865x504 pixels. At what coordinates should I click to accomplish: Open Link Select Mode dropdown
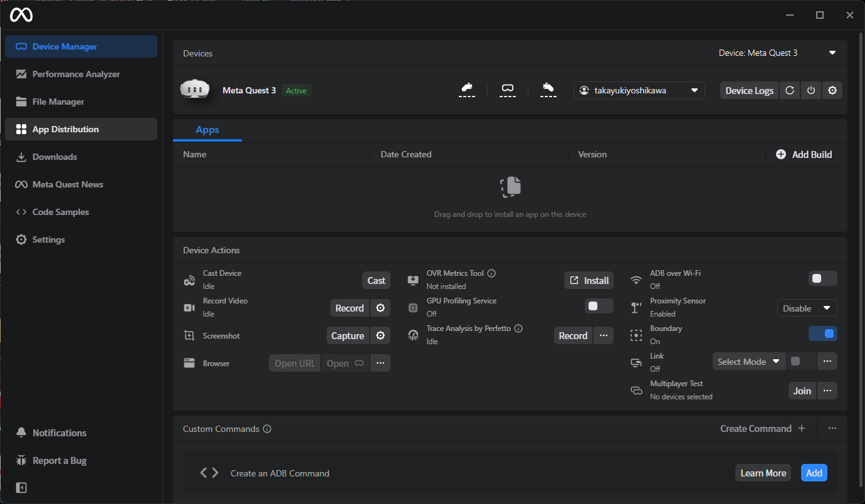coord(748,362)
